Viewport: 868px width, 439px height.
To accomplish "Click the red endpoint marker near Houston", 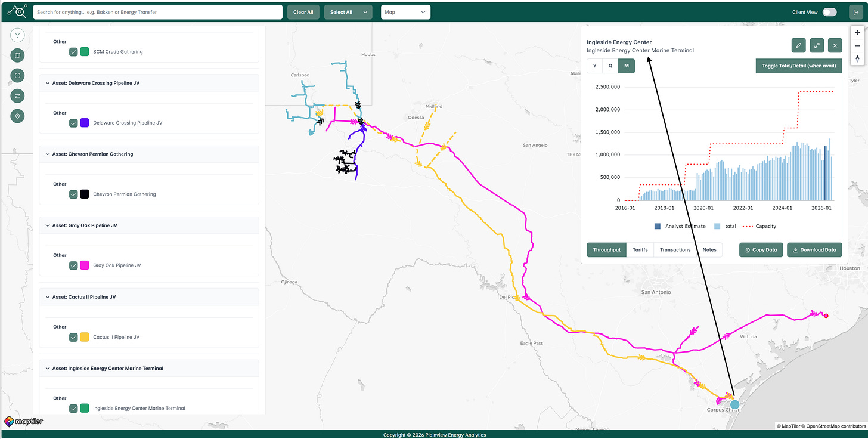I will (x=826, y=315).
